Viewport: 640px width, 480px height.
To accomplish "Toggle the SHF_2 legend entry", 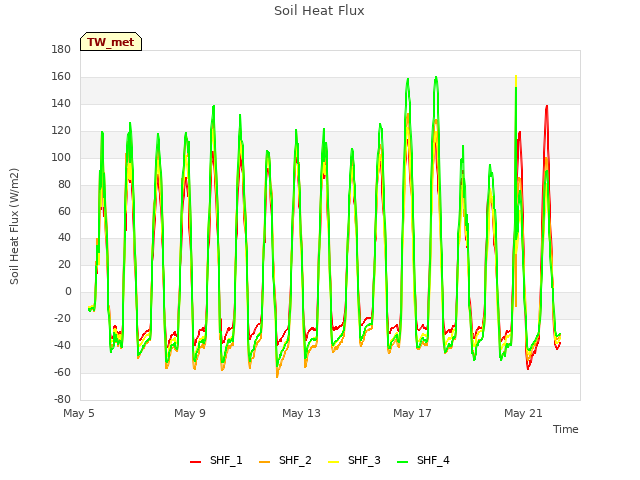I will (x=285, y=460).
